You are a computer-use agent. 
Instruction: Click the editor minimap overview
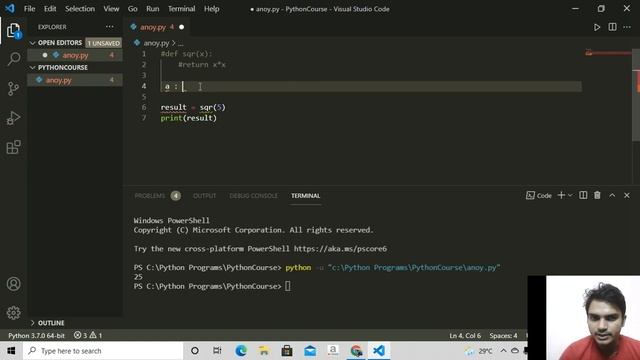(x=607, y=53)
